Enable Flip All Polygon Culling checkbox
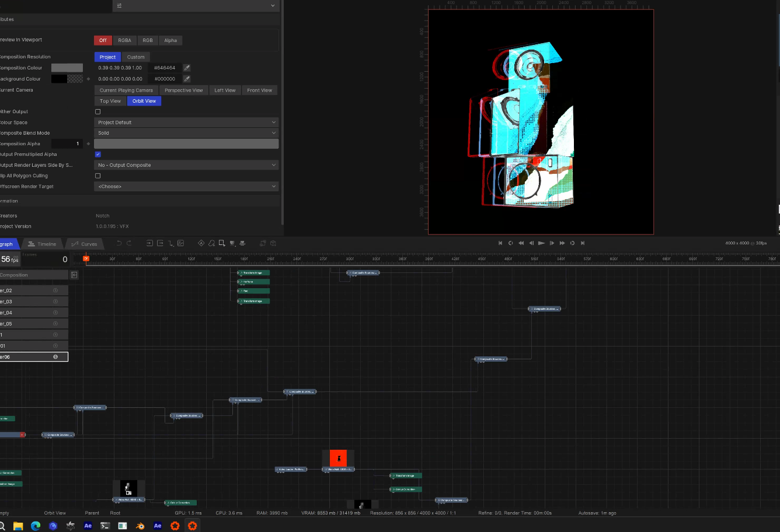 pos(97,176)
